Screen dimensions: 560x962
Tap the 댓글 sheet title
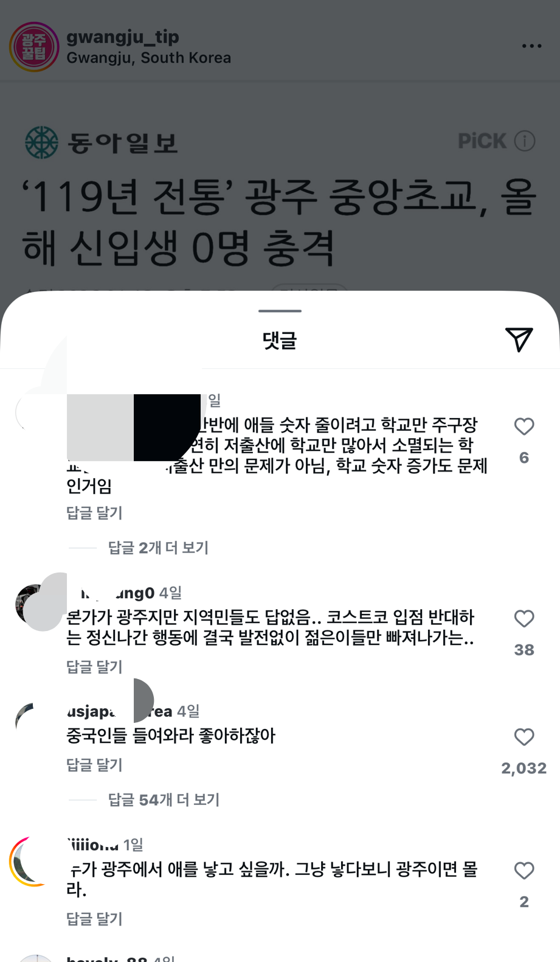click(x=279, y=340)
